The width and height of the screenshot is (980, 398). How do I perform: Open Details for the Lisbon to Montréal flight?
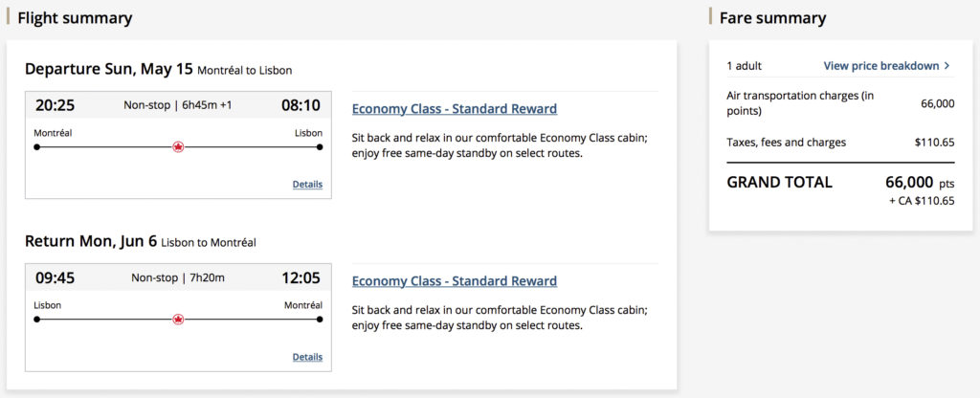tap(307, 357)
